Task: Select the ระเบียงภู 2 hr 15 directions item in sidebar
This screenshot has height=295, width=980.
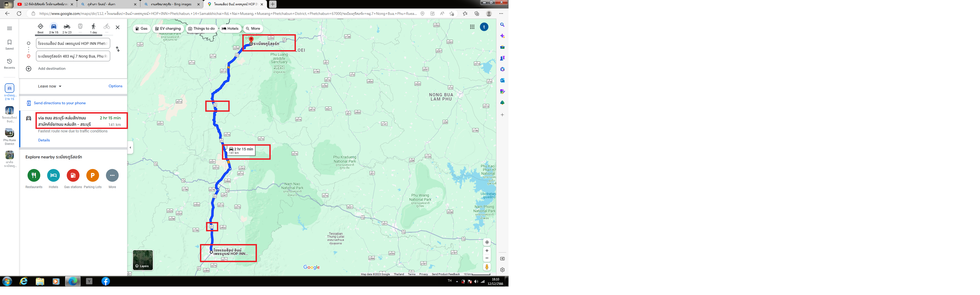Action: point(10,92)
